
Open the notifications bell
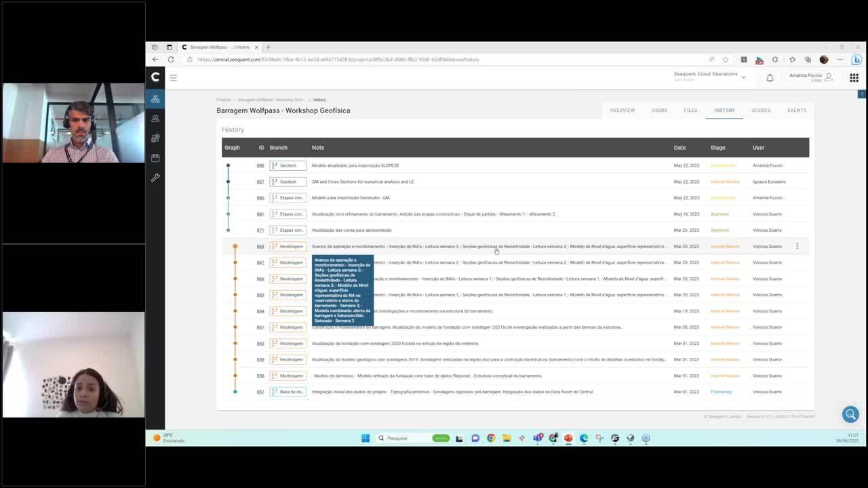tap(770, 78)
